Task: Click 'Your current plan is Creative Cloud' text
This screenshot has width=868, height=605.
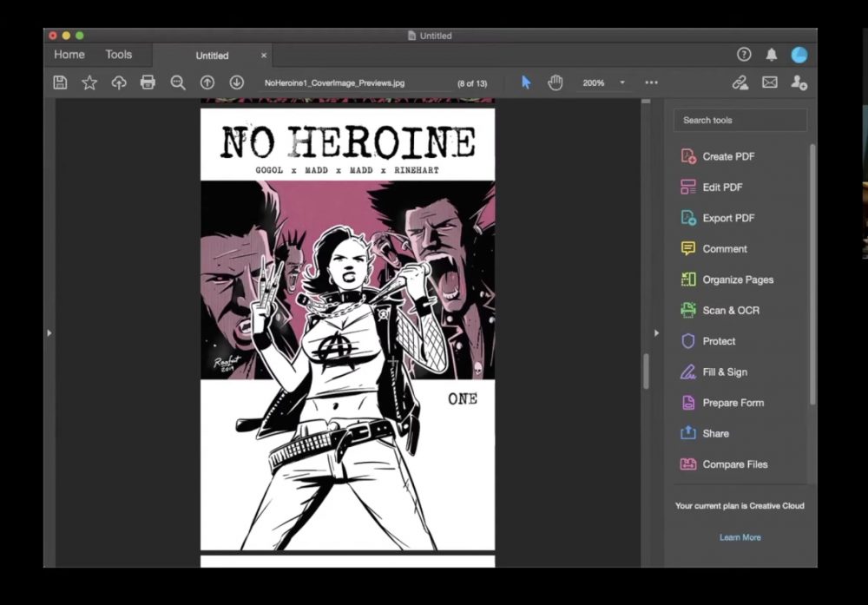Action: (x=740, y=506)
